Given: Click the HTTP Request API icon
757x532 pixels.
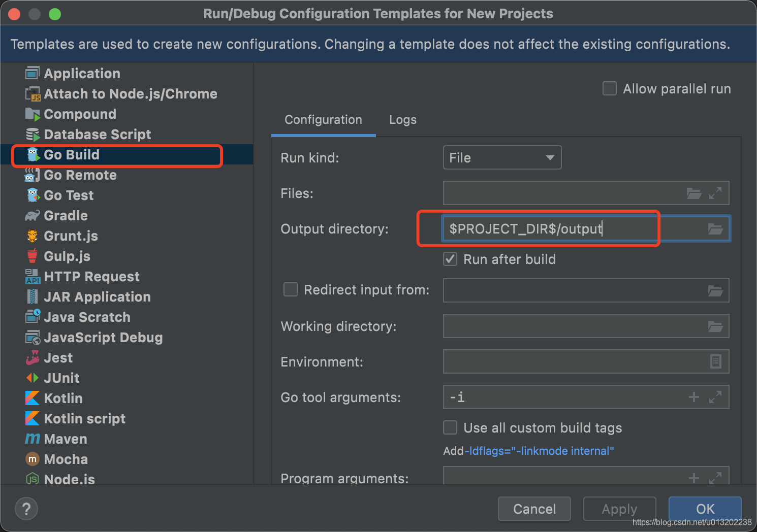Looking at the screenshot, I should (33, 277).
